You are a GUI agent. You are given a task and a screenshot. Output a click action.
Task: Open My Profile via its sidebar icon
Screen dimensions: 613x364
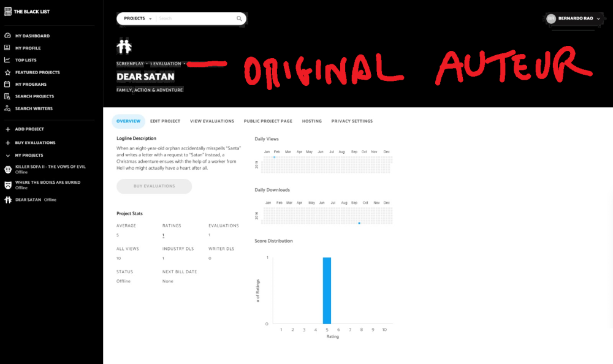pyautogui.click(x=7, y=48)
